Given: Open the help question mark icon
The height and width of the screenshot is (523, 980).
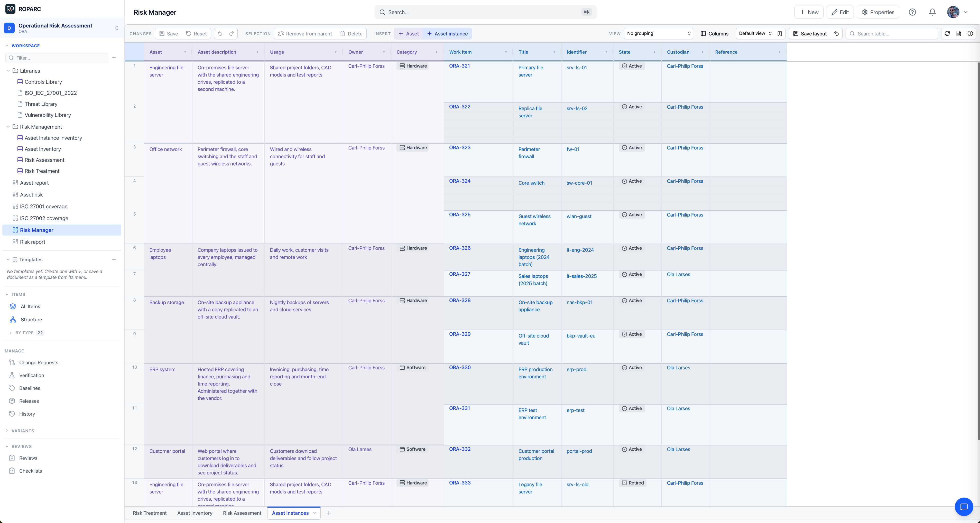Looking at the screenshot, I should [x=912, y=12].
